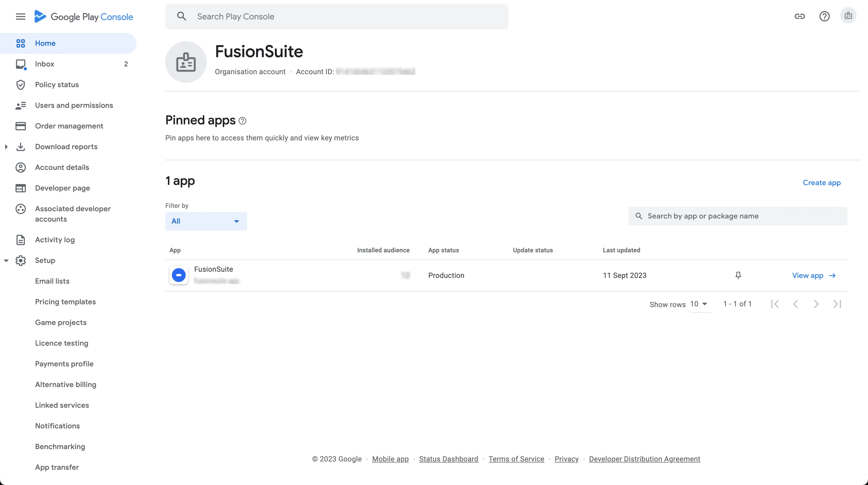Go to next page of apps

tap(816, 304)
